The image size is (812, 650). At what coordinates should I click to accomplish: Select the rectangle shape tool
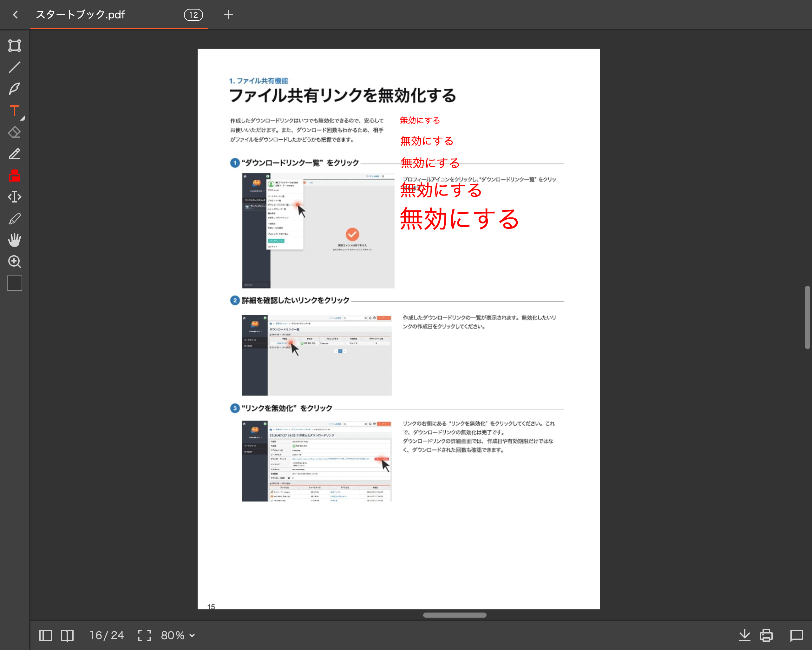tap(15, 46)
